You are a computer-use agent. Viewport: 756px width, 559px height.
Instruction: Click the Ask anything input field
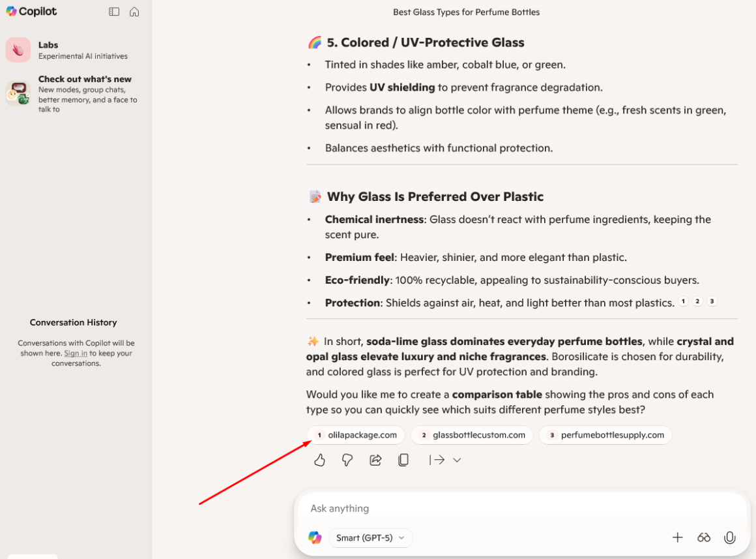click(456, 508)
